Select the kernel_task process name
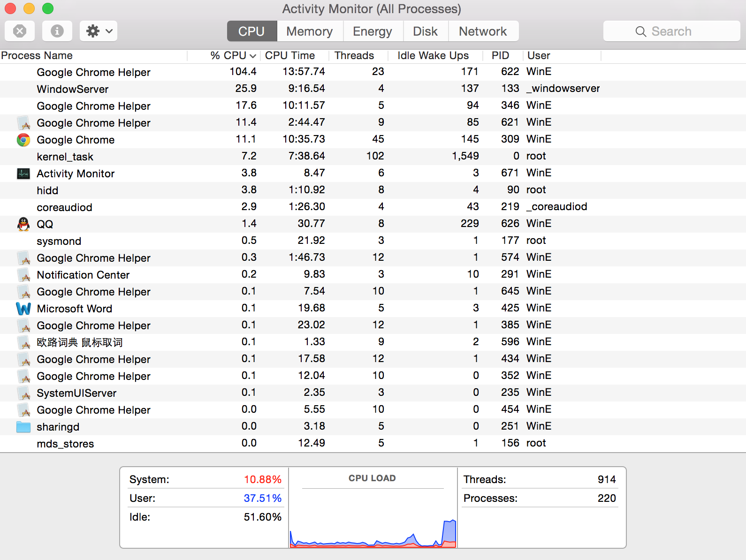This screenshot has height=560, width=746. tap(65, 157)
